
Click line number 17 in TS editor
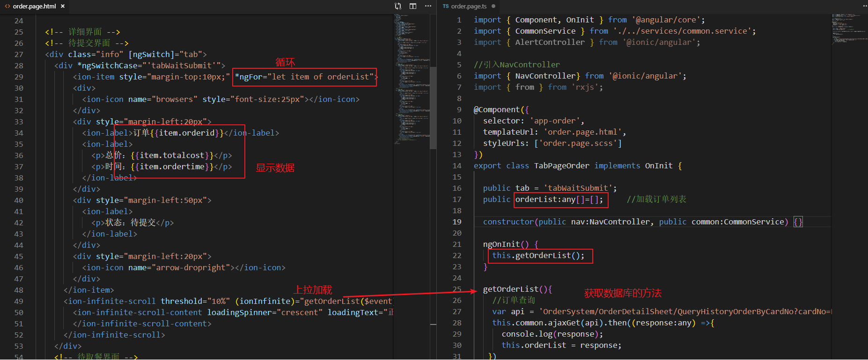pyautogui.click(x=457, y=199)
